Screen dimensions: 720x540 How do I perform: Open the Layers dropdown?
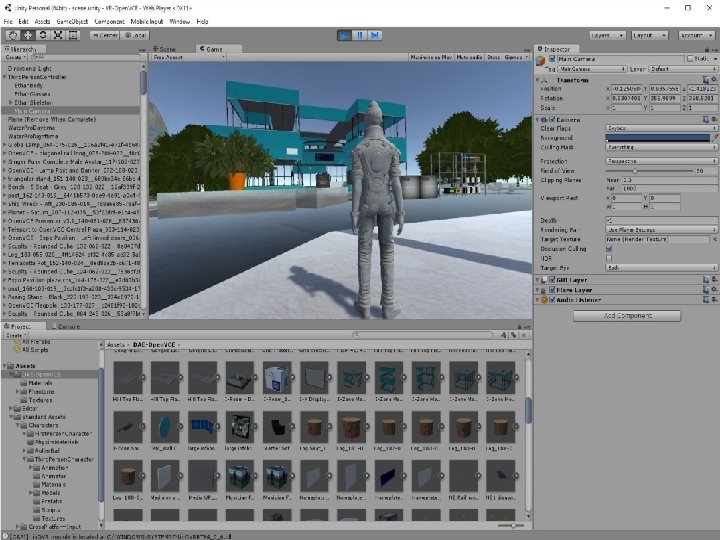point(607,35)
